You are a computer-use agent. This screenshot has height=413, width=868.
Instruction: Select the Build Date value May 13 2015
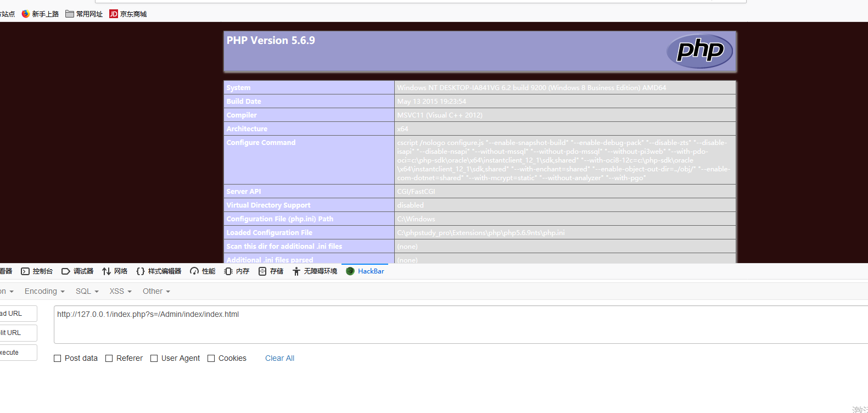point(432,102)
